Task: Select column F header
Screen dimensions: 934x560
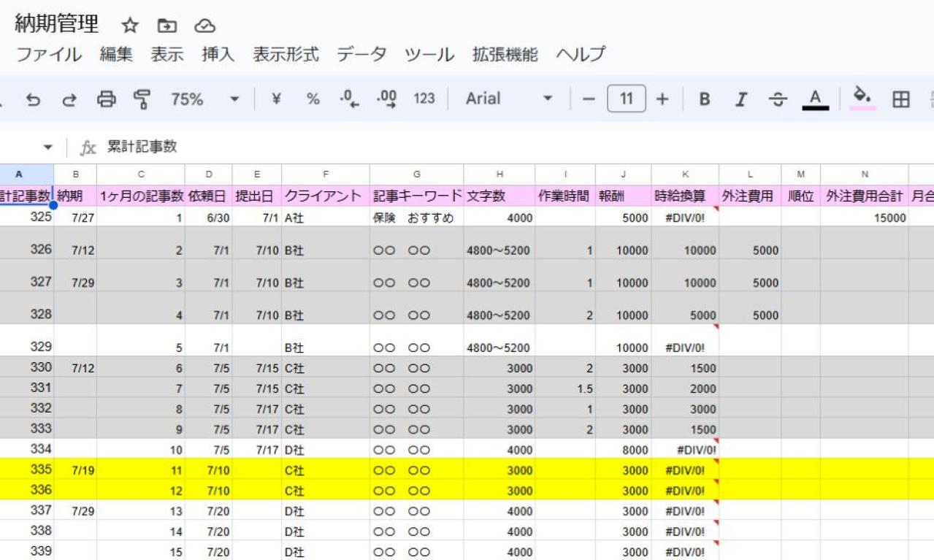Action: [x=326, y=174]
